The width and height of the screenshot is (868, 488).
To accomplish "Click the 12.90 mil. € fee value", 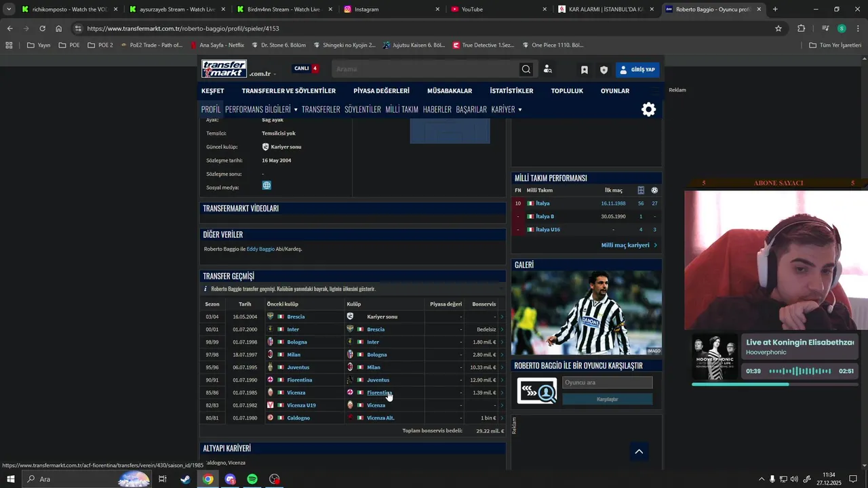I will point(483,380).
